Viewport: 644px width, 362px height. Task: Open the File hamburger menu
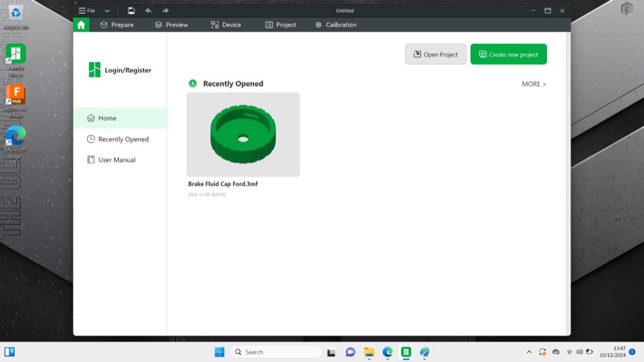click(87, 11)
